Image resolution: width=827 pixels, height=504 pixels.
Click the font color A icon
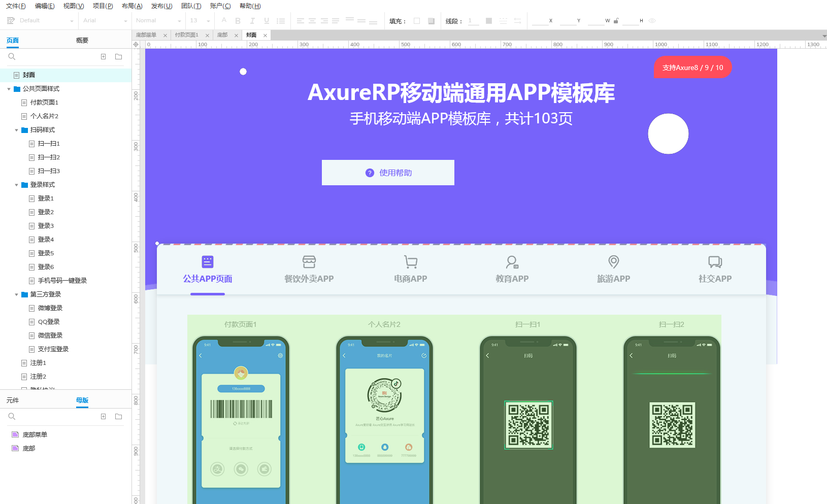point(224,20)
